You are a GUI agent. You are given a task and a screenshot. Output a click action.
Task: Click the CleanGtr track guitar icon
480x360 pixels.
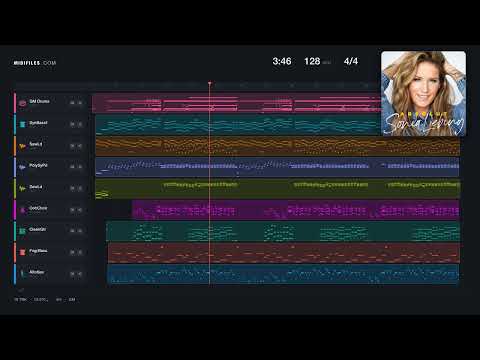click(x=23, y=231)
